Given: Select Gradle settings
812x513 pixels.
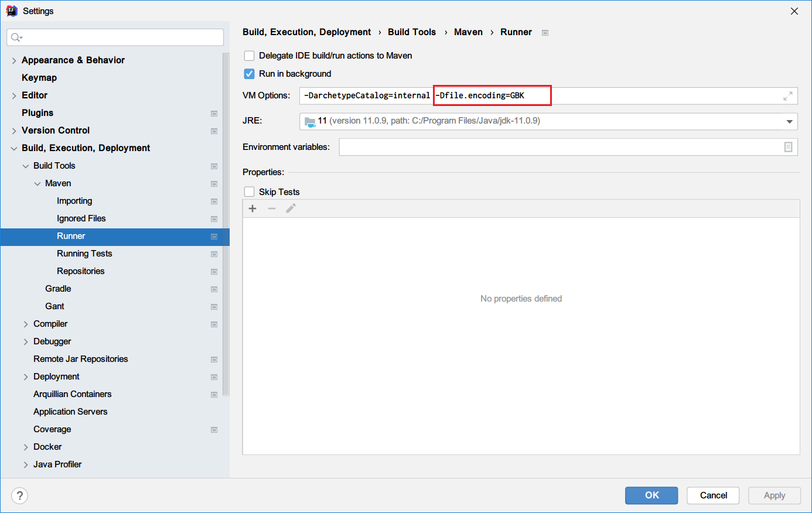Looking at the screenshot, I should click(58, 289).
